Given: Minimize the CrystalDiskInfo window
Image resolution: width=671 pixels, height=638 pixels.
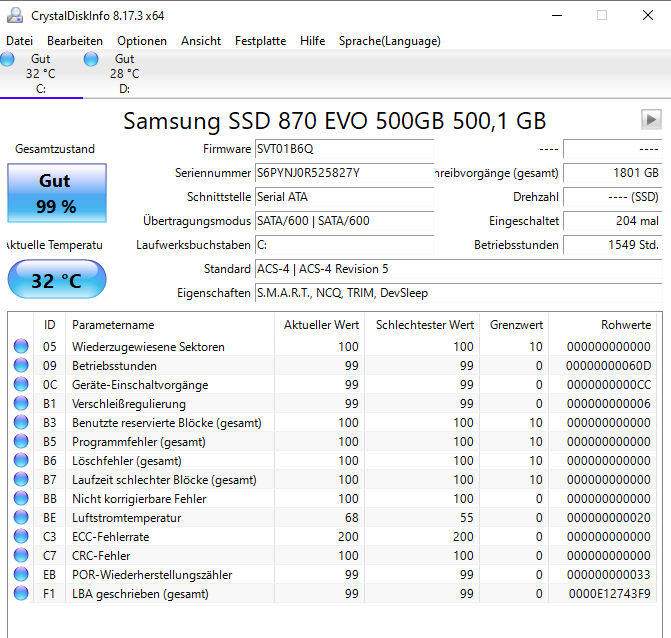Looking at the screenshot, I should click(x=557, y=15).
